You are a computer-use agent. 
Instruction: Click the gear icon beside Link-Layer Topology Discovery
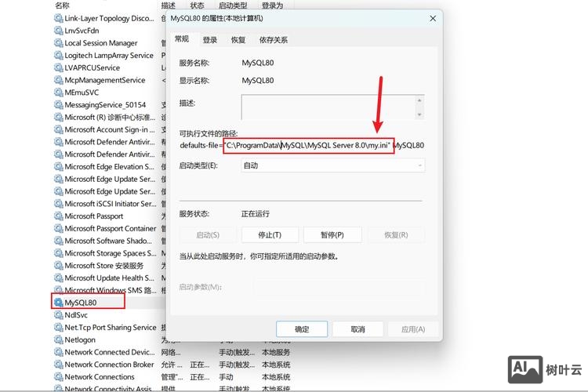coord(58,18)
